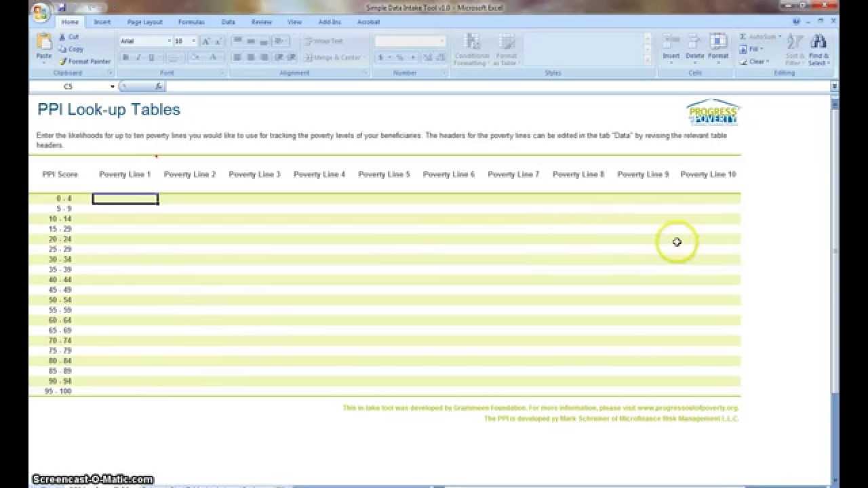Screen dimensions: 868x488
Task: Toggle italic formatting
Action: tap(138, 58)
